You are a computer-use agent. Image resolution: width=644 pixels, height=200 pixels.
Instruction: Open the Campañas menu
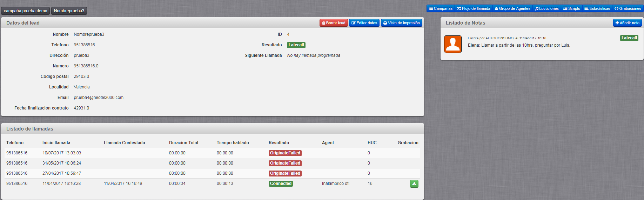click(x=441, y=8)
